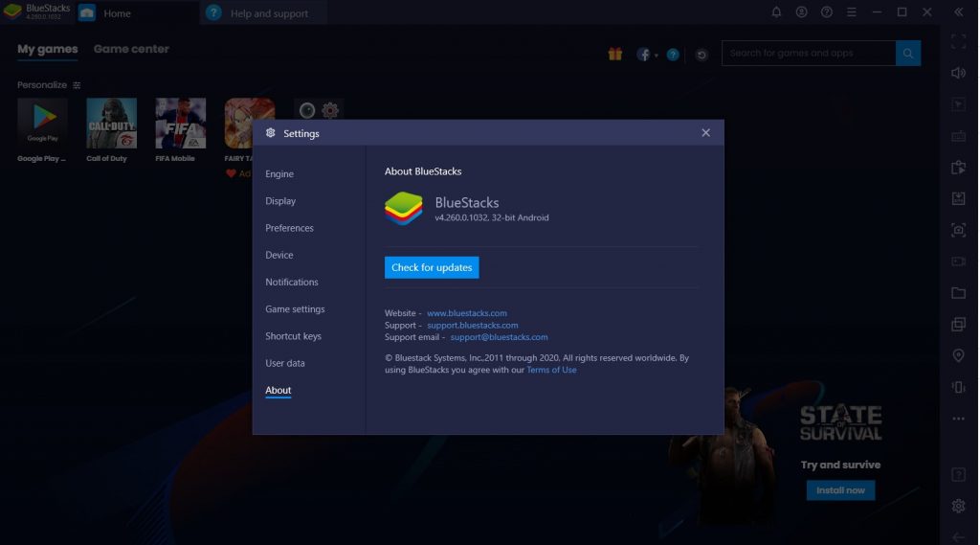
Task: Click the screenshot capture icon in sidebar
Action: pyautogui.click(x=958, y=230)
